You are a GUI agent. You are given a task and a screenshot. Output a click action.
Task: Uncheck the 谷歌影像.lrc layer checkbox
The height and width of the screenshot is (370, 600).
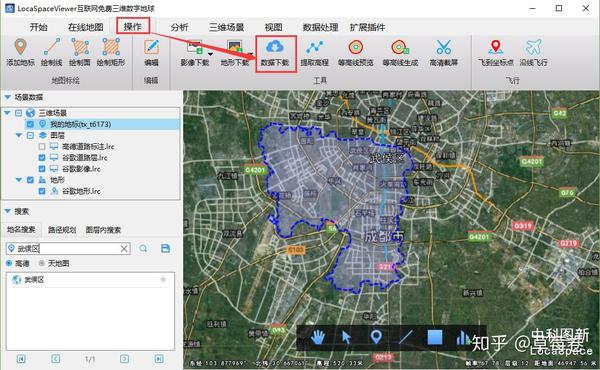(42, 169)
